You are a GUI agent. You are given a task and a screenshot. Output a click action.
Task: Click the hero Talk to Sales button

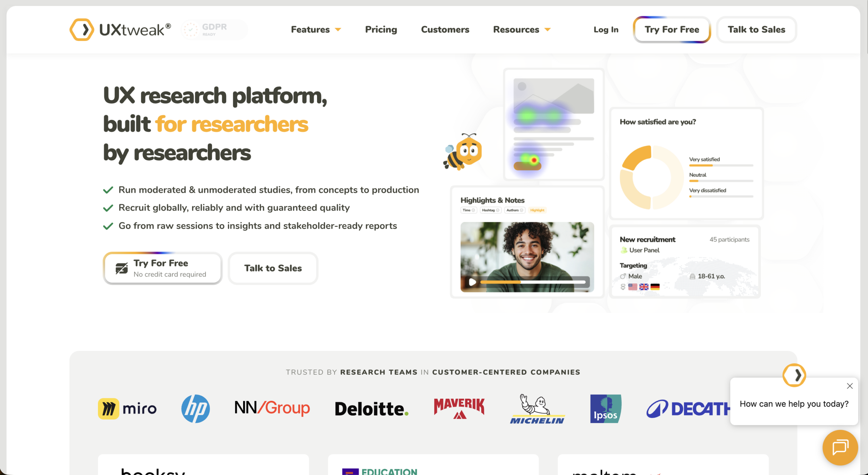pyautogui.click(x=273, y=268)
